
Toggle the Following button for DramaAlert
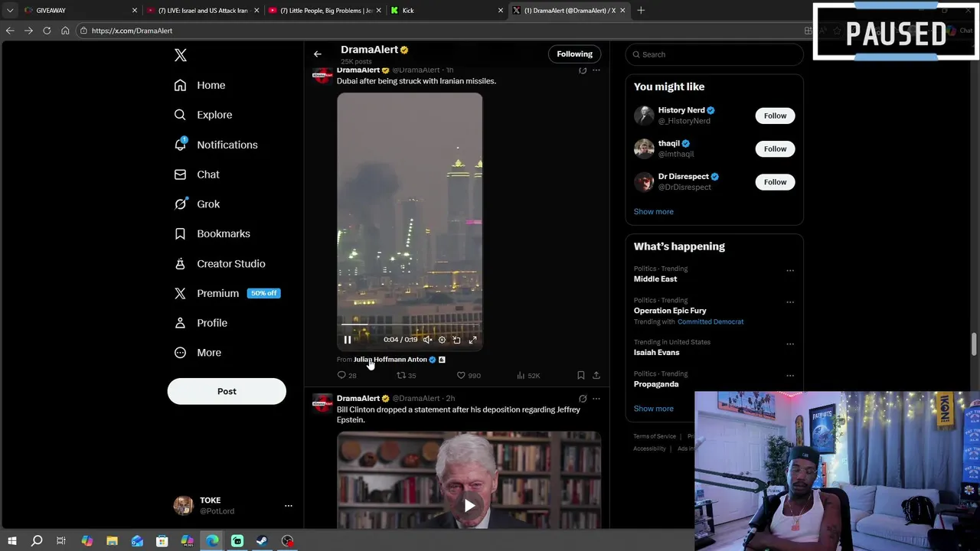pyautogui.click(x=574, y=54)
